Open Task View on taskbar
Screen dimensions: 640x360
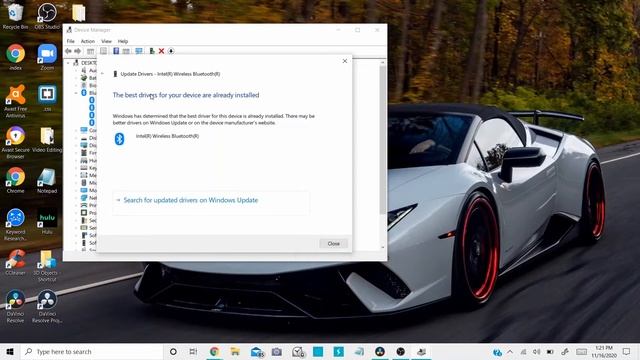(x=193, y=351)
